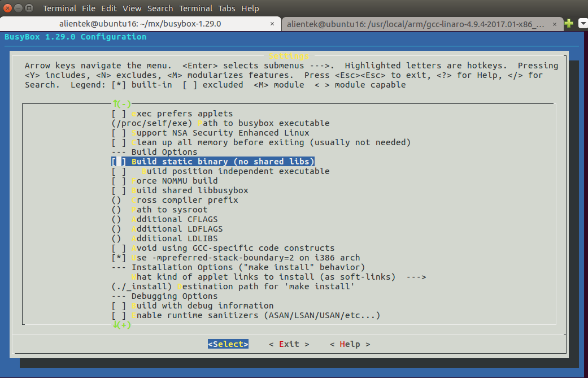Edit Path to sysroot value
The image size is (588, 378).
(x=160, y=210)
